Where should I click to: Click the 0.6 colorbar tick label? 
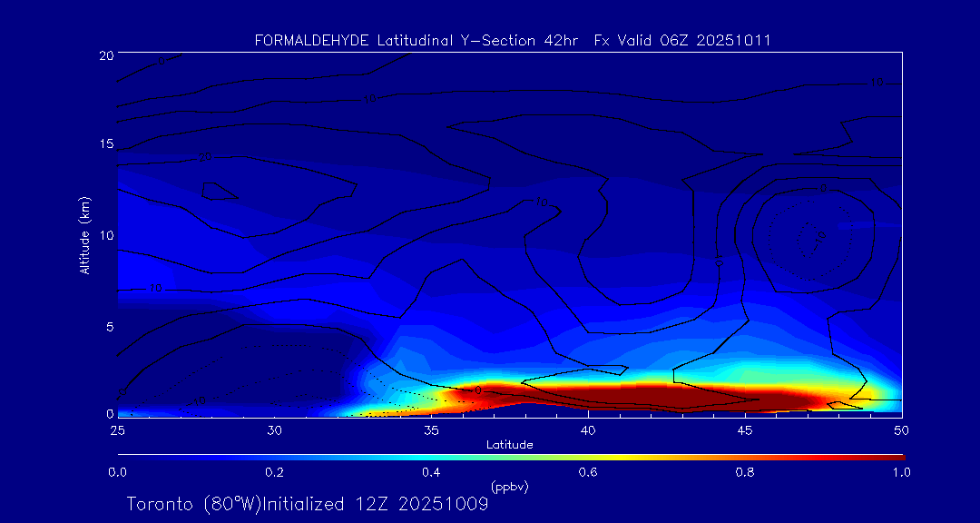click(x=588, y=472)
